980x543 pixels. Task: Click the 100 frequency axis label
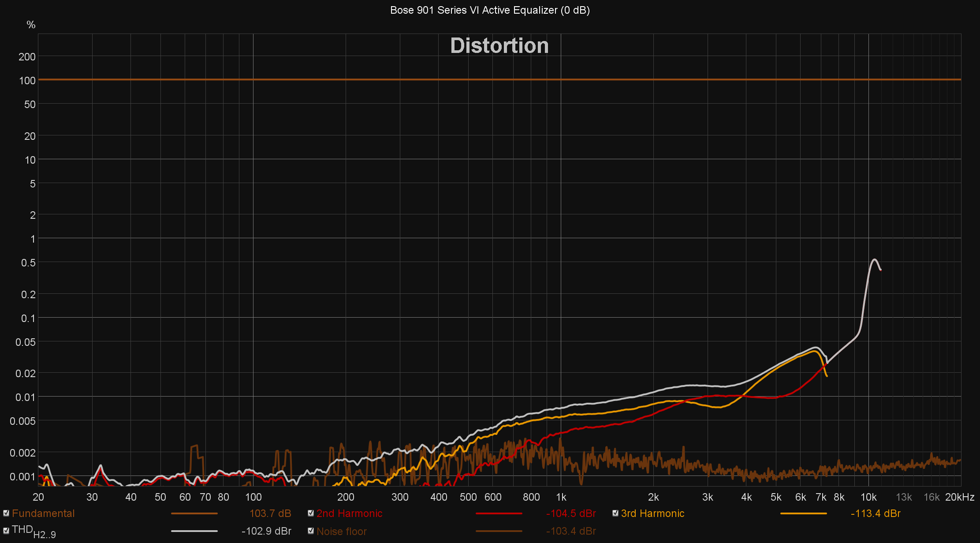click(x=253, y=497)
